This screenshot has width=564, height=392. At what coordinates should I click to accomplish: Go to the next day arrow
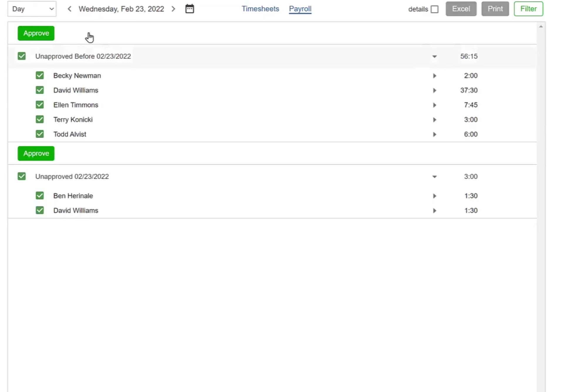point(173,9)
